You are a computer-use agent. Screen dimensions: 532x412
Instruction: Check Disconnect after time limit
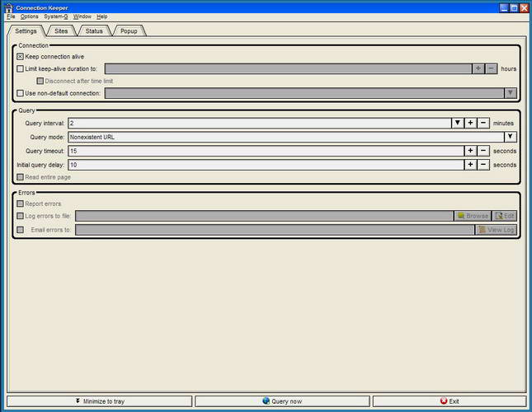(40, 81)
